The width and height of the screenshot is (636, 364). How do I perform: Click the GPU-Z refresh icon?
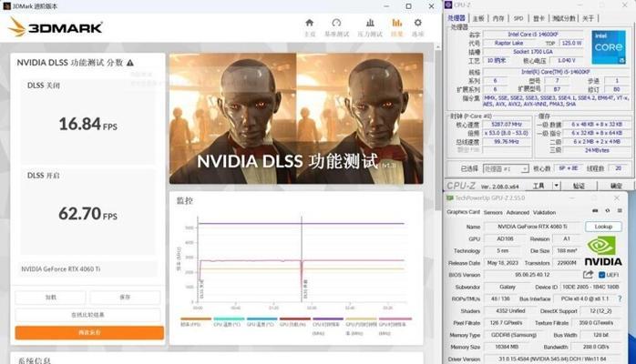tap(607, 210)
